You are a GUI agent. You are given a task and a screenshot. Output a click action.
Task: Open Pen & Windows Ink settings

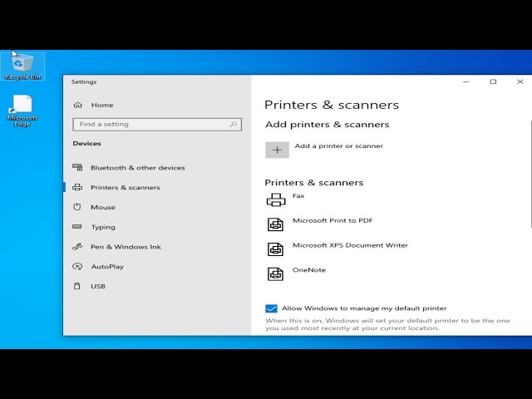(126, 247)
